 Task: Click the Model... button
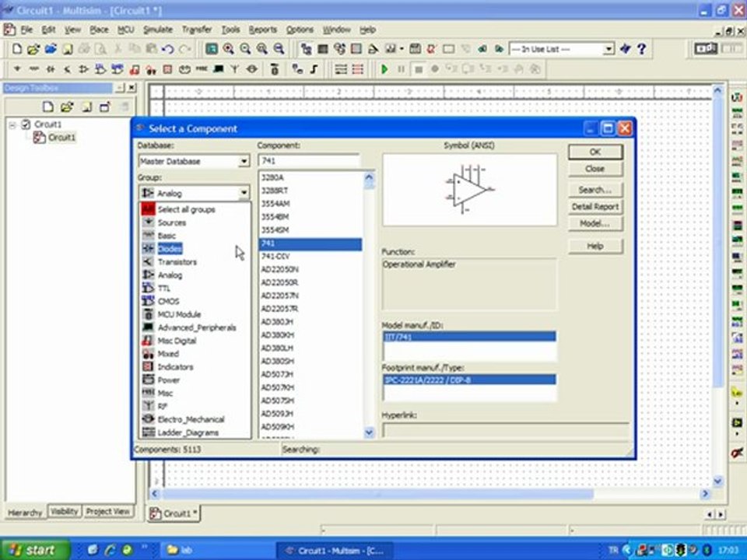coord(595,223)
